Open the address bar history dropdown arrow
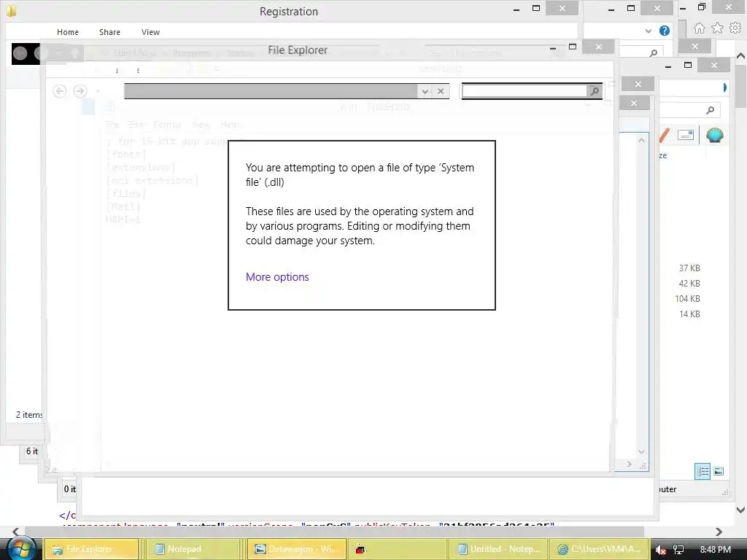Screen dimensions: 747x560 click(425, 91)
